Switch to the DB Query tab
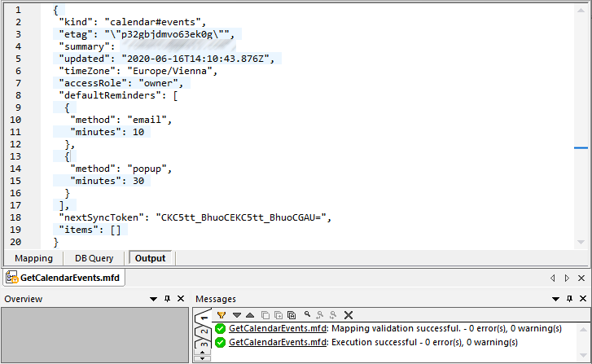The width and height of the screenshot is (592, 364). pyautogui.click(x=94, y=258)
